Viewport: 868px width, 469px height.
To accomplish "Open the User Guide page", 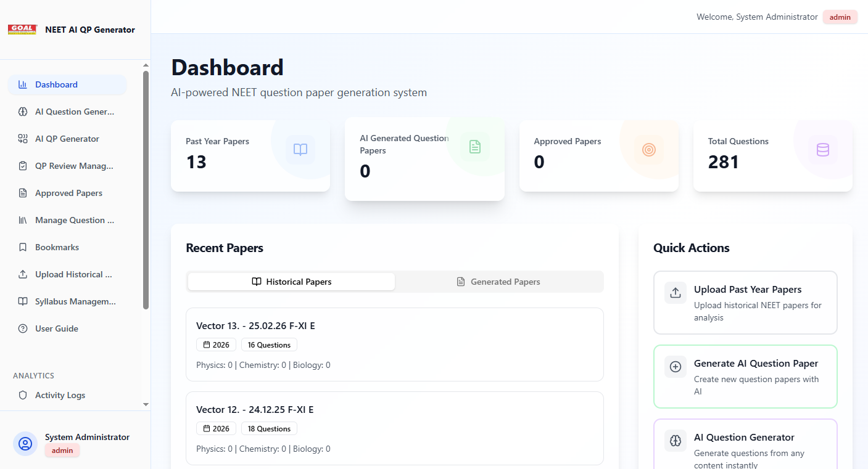I will [67, 328].
